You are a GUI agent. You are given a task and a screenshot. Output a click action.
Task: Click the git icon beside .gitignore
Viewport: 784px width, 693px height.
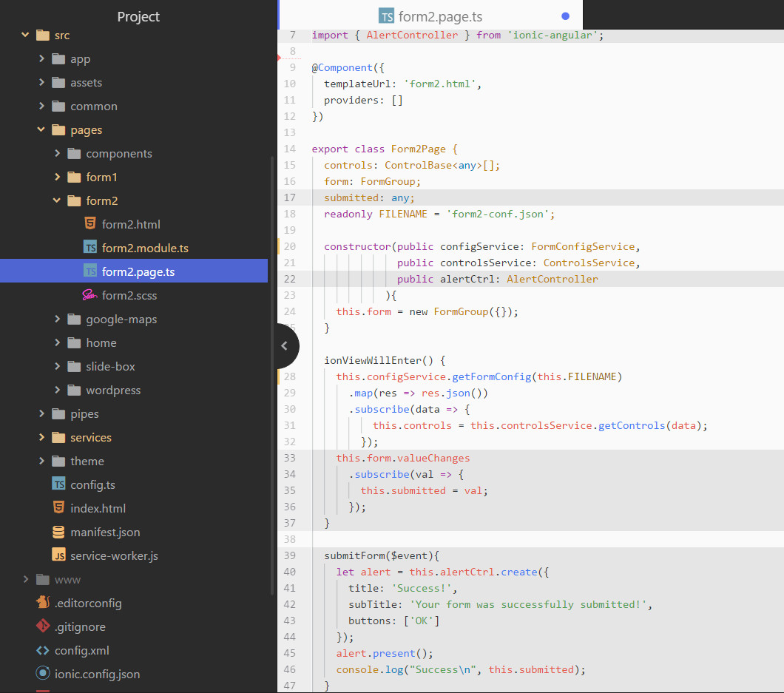(43, 626)
